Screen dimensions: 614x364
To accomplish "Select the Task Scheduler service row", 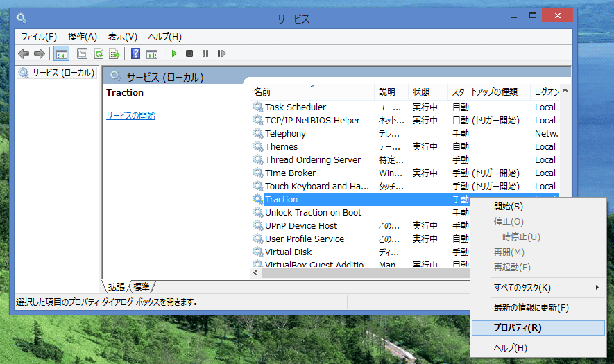I will tap(405, 107).
